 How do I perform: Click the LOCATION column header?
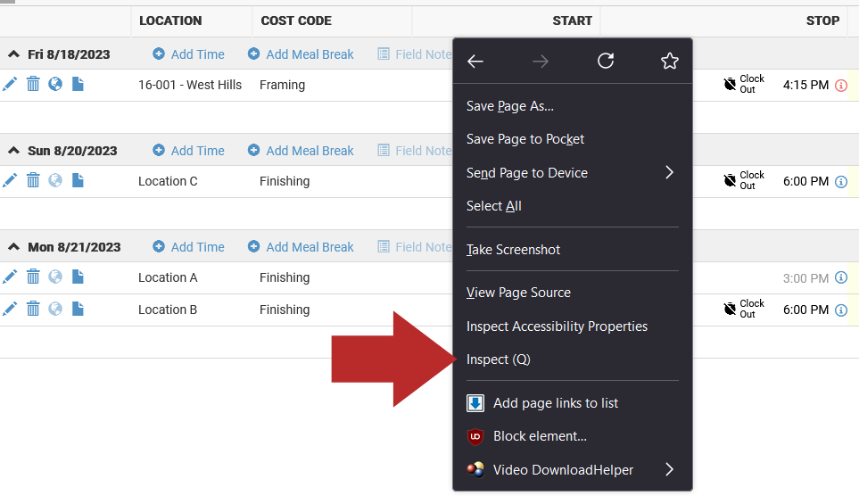[x=170, y=21]
